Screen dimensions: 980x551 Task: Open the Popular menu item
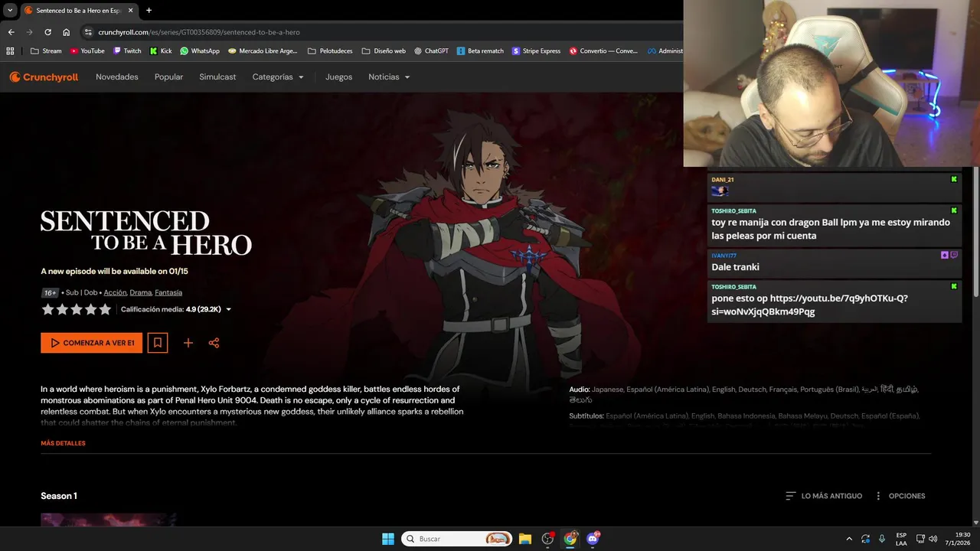[168, 77]
